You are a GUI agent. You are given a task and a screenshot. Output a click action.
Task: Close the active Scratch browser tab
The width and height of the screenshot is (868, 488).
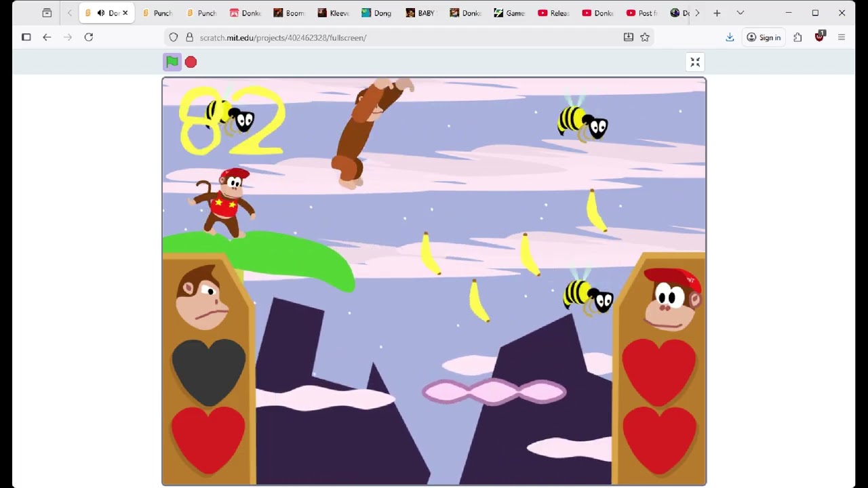pyautogui.click(x=125, y=13)
